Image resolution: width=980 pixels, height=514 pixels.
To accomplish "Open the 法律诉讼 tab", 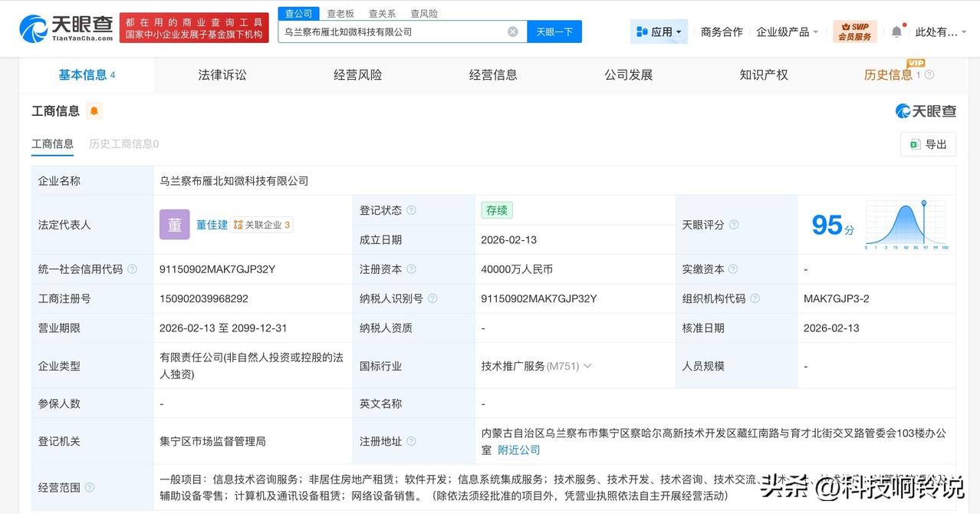I will point(222,75).
